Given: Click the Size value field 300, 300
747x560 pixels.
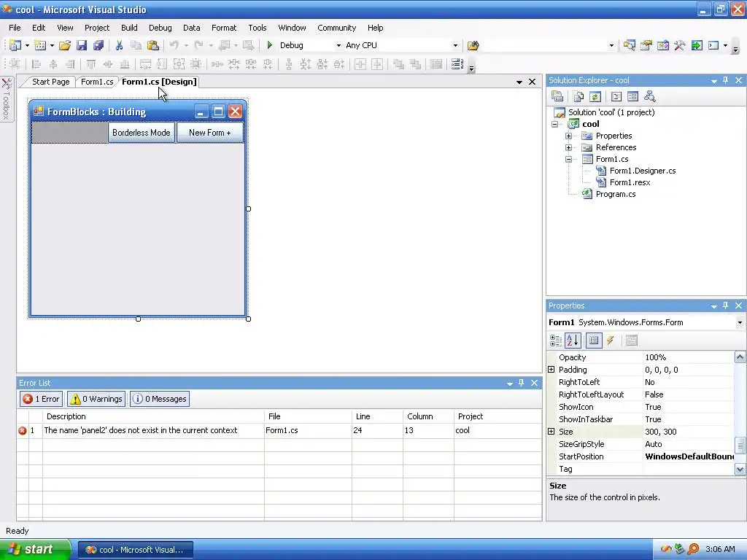Looking at the screenshot, I should click(x=689, y=432).
